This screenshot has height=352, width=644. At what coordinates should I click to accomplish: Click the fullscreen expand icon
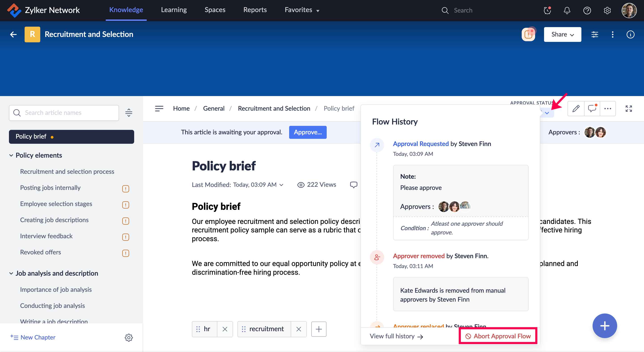coord(629,109)
